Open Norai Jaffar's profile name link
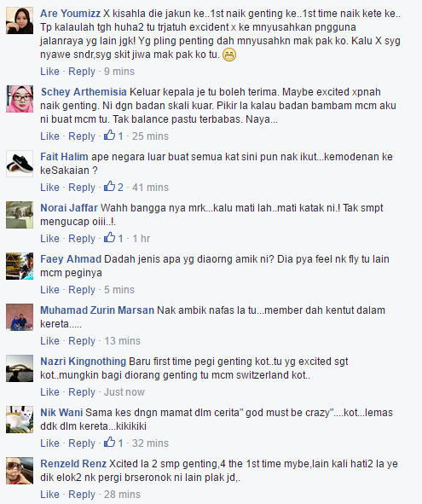This screenshot has height=504, width=422. click(69, 208)
